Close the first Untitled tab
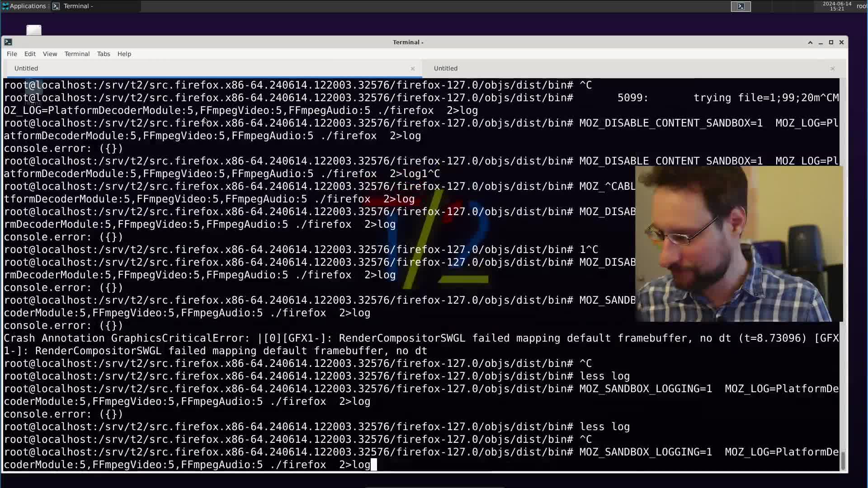This screenshot has width=868, height=488. pyautogui.click(x=413, y=69)
